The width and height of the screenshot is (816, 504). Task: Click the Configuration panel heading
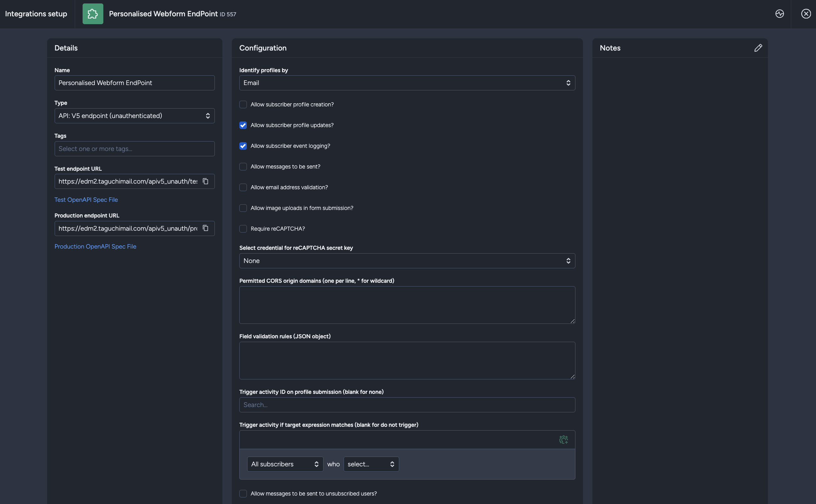click(263, 48)
